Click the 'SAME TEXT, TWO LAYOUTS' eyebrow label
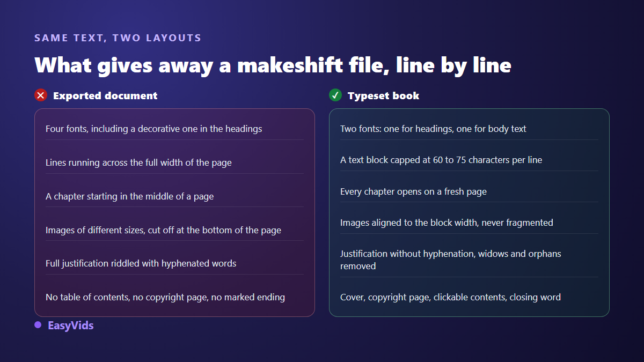644x362 pixels. pyautogui.click(x=118, y=38)
